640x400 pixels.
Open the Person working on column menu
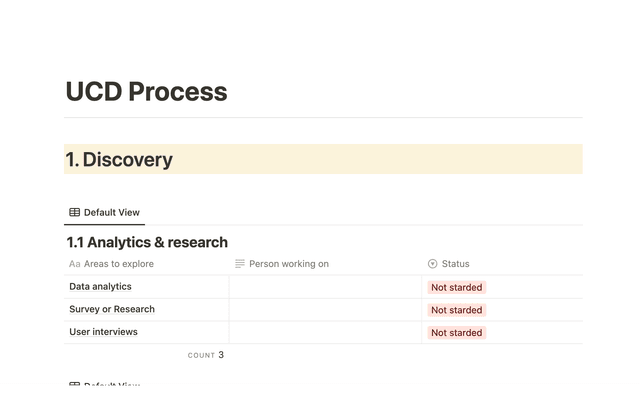pos(288,264)
